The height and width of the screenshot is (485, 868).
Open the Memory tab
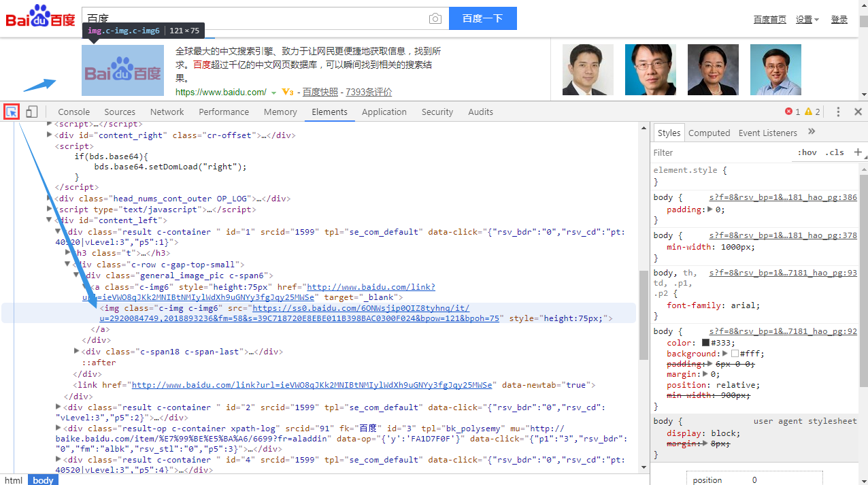(x=280, y=112)
